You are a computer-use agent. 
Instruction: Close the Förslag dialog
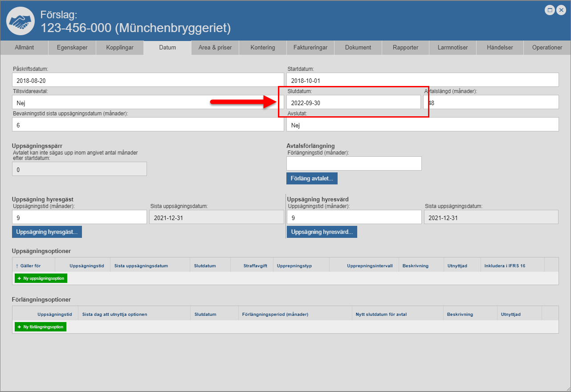561,10
